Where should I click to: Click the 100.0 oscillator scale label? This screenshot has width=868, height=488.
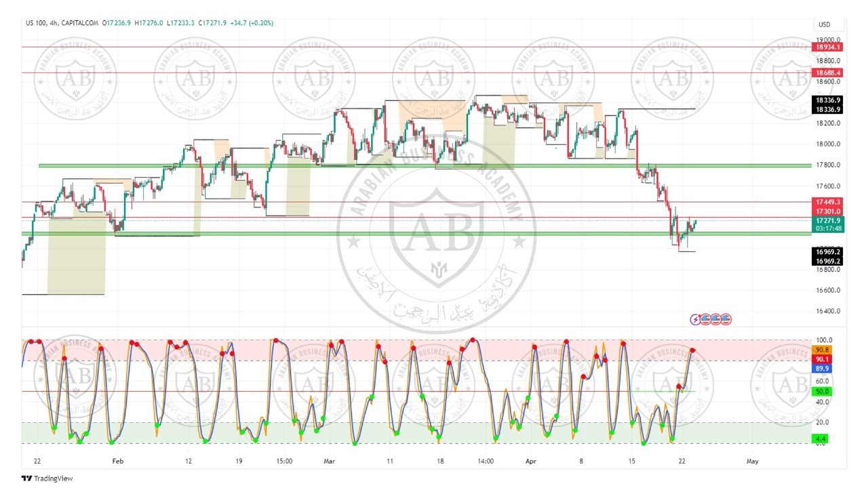click(x=823, y=340)
